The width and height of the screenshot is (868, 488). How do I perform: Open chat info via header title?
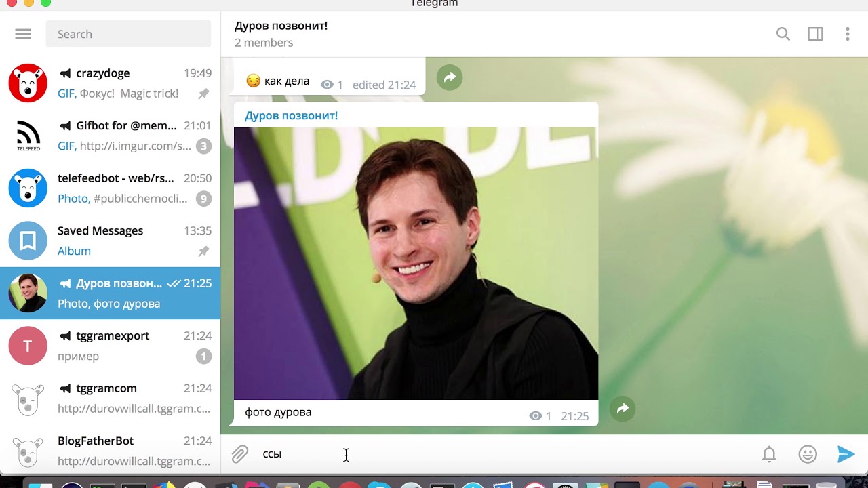click(281, 26)
